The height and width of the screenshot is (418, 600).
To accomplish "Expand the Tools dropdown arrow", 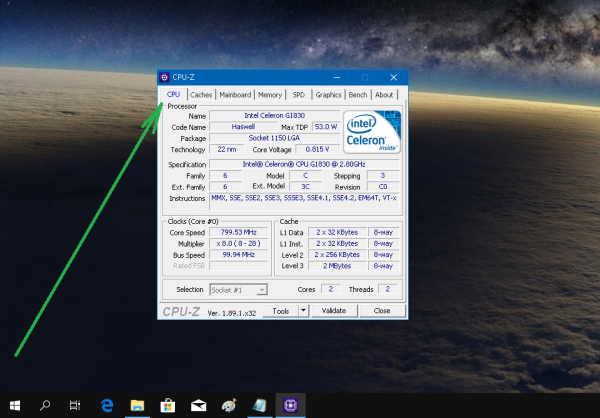I will click(303, 311).
